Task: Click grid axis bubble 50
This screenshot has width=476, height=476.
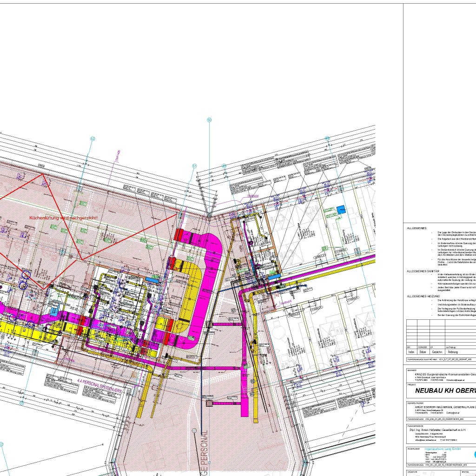Action: (x=209, y=120)
